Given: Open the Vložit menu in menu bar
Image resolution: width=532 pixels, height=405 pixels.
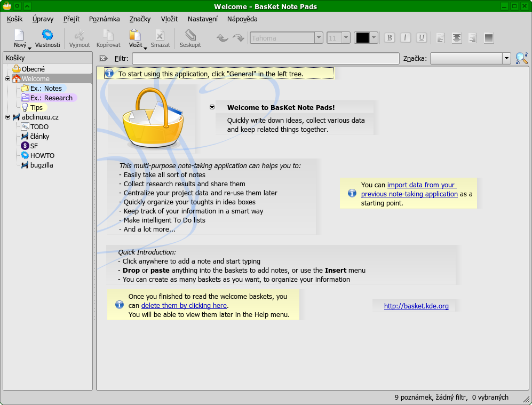Looking at the screenshot, I should 169,19.
